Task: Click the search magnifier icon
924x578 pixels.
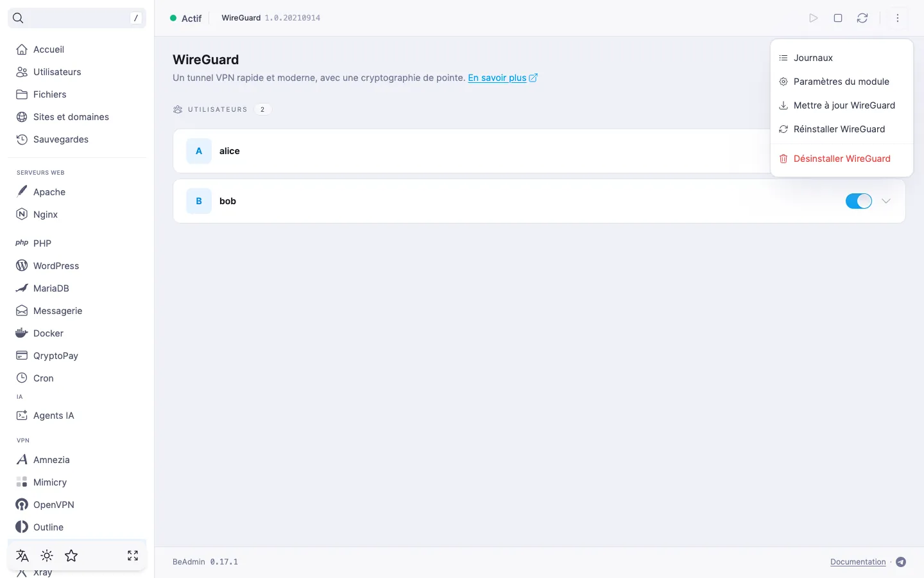Action: pos(18,18)
